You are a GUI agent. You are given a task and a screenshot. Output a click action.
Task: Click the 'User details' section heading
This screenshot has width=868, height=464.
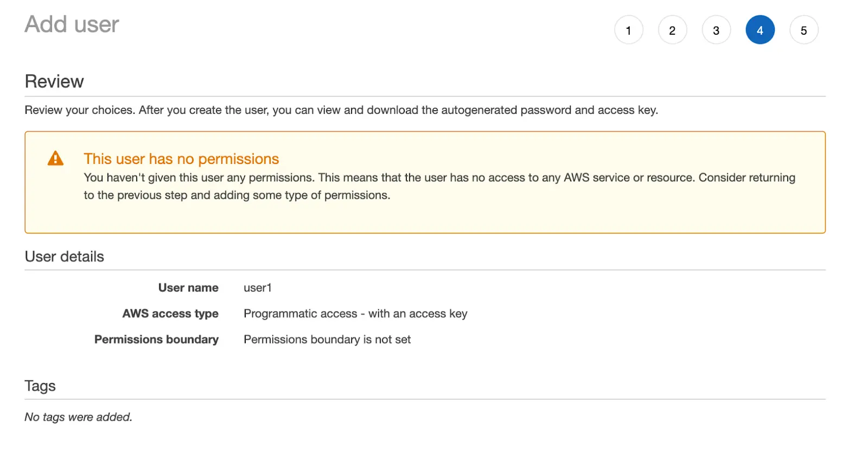pos(64,256)
